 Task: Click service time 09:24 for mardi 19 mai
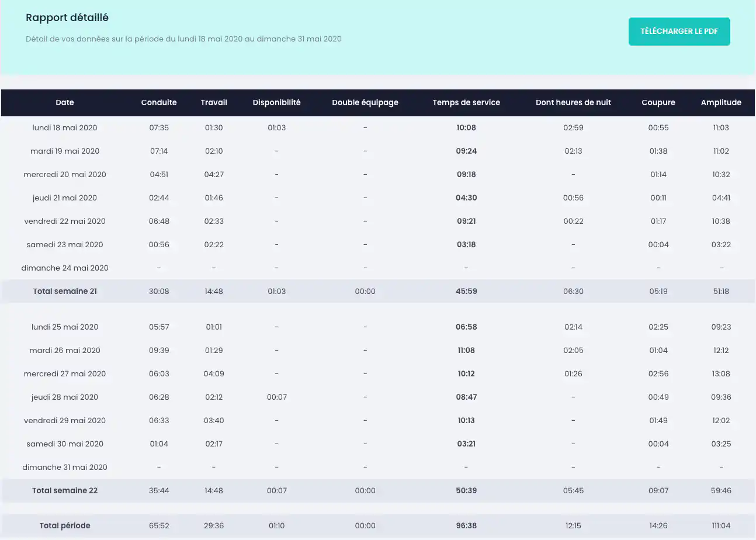466,151
